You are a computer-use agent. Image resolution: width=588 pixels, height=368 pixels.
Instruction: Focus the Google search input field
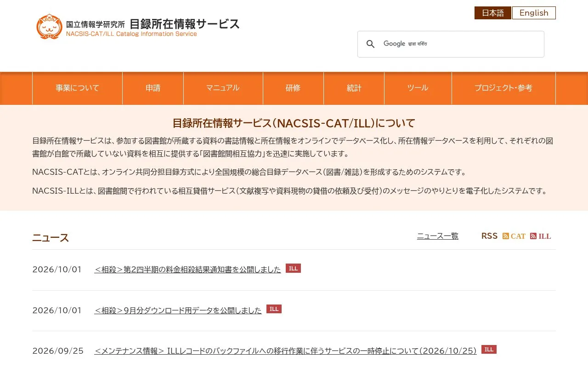(459, 44)
